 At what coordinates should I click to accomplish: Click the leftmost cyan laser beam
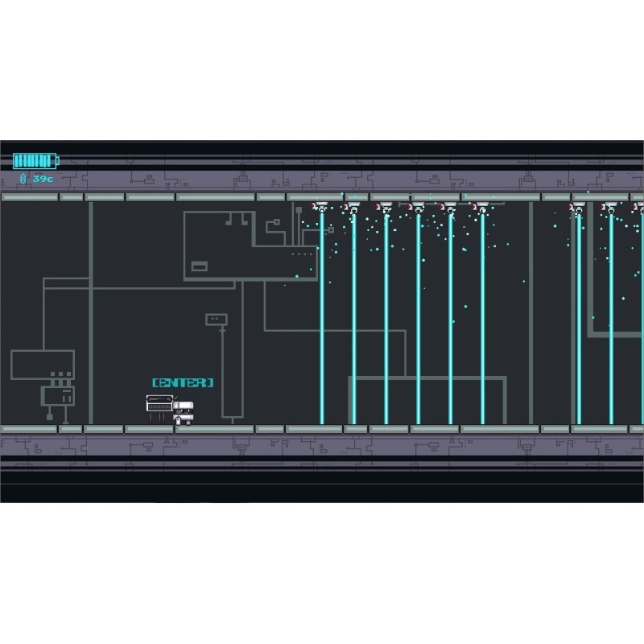click(321, 322)
